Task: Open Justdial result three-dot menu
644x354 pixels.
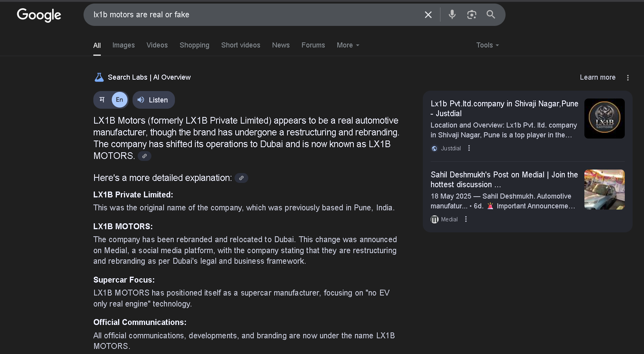Action: click(469, 148)
